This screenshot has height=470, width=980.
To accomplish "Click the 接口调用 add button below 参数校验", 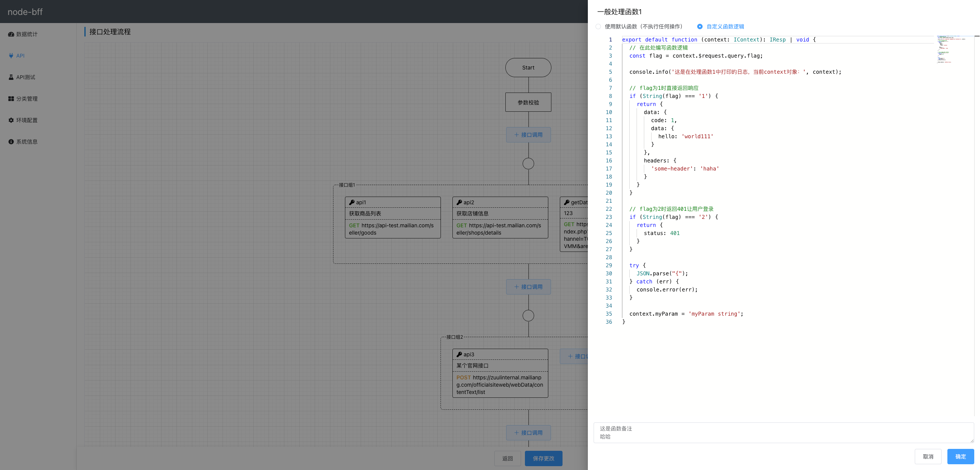I will click(x=528, y=135).
